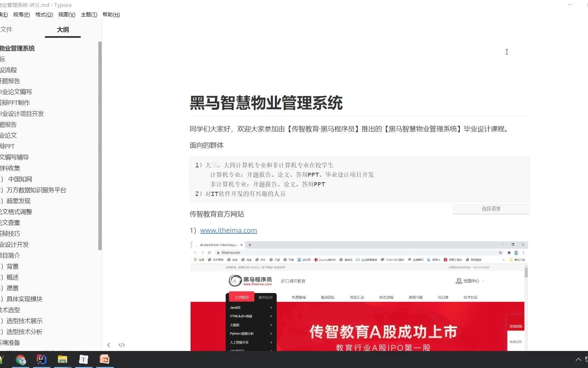This screenshot has width=588, height=368.
Task: Jump to 物业管理系统 heading in outline
Action: [17, 48]
